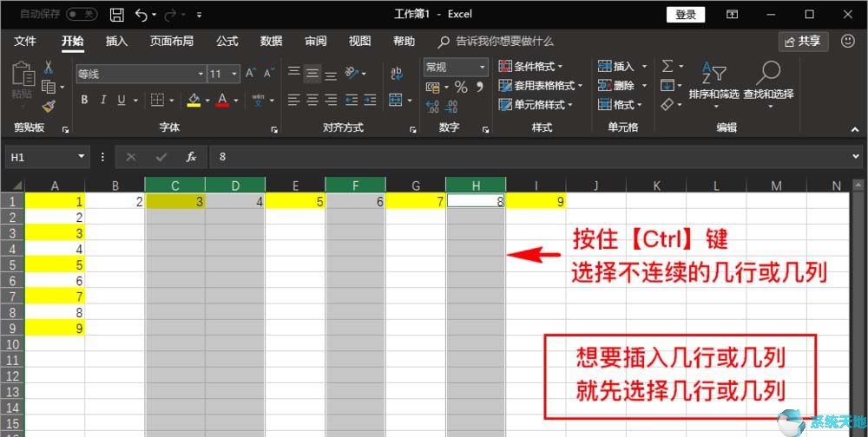Click the Borders icon
The height and width of the screenshot is (437, 868).
[158, 100]
